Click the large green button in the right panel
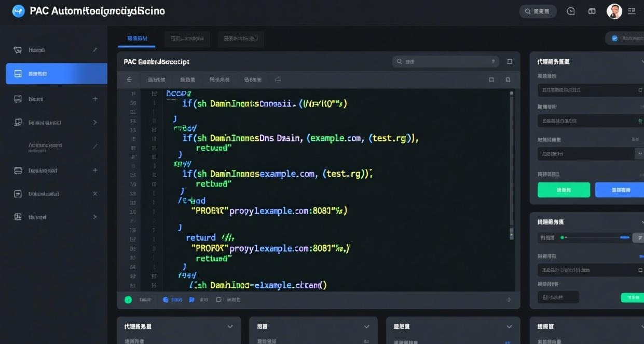644x344 pixels. pyautogui.click(x=564, y=190)
